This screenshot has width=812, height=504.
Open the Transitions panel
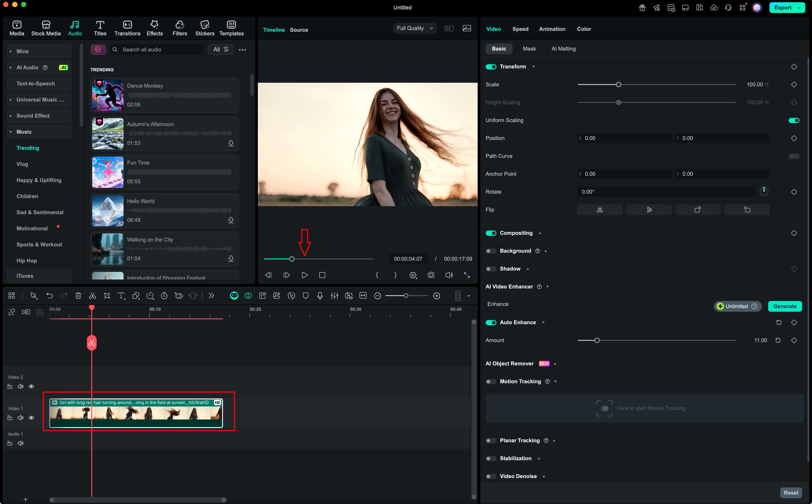point(127,28)
